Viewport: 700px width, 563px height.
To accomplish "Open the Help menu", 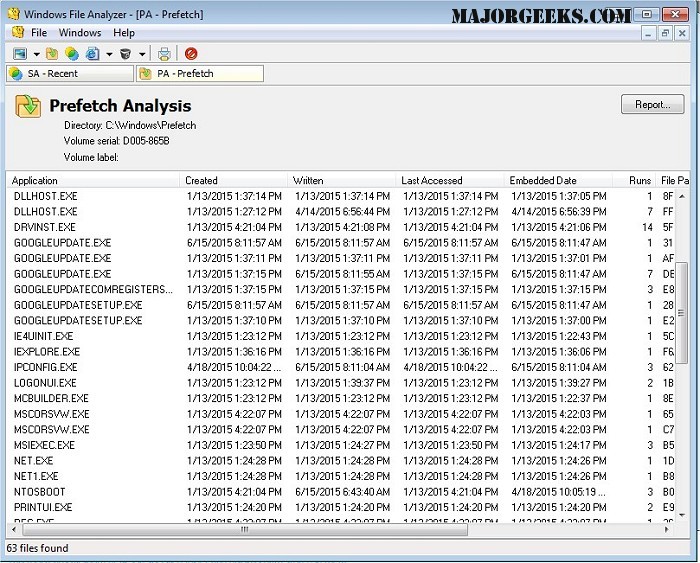I will [x=124, y=33].
